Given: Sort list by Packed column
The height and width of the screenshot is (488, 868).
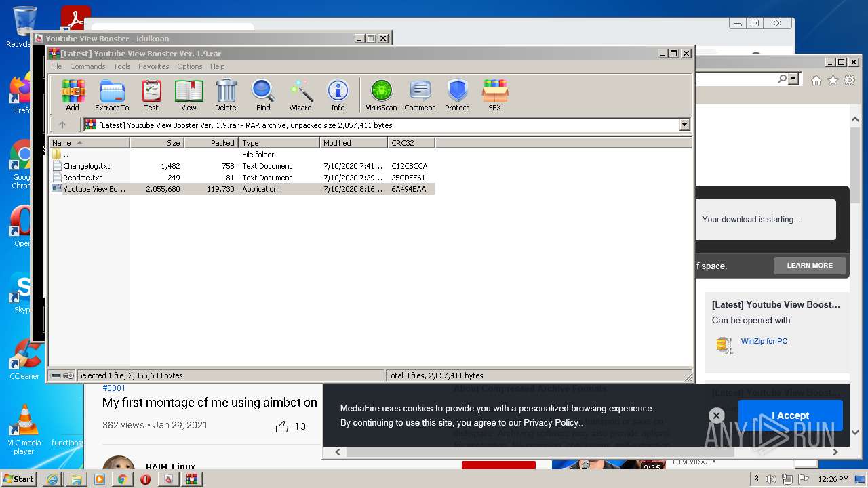Looking at the screenshot, I should click(211, 142).
